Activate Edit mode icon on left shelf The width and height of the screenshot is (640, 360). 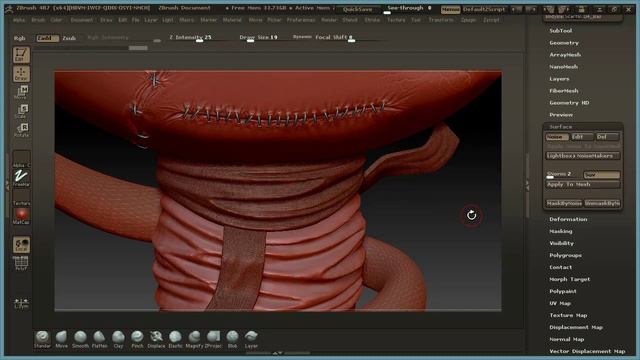click(21, 55)
